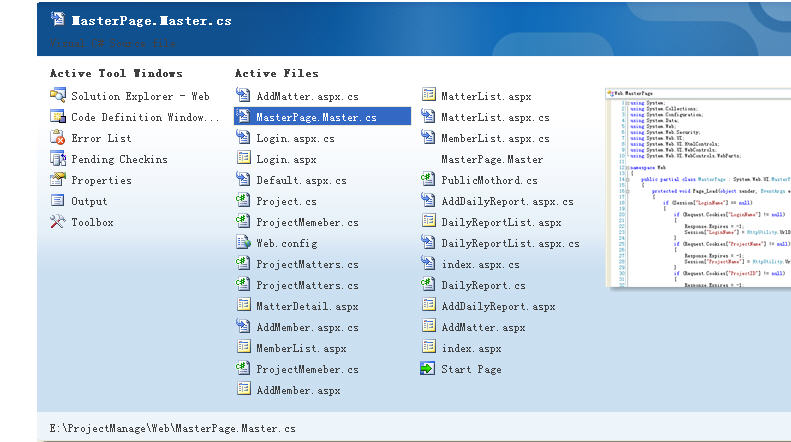The width and height of the screenshot is (791, 442).
Task: Click the file icon in the header title
Action: pyautogui.click(x=58, y=19)
